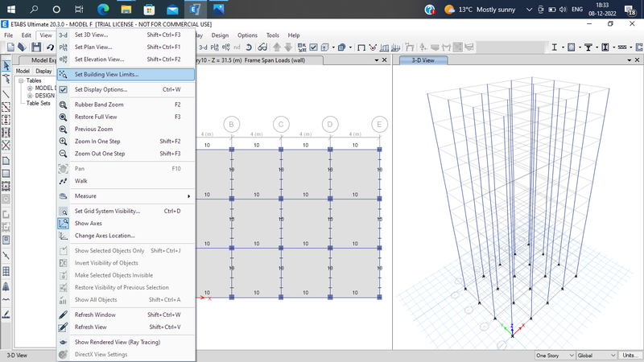Choose Set Display Options menu item
The image size is (644, 362).
pyautogui.click(x=126, y=89)
